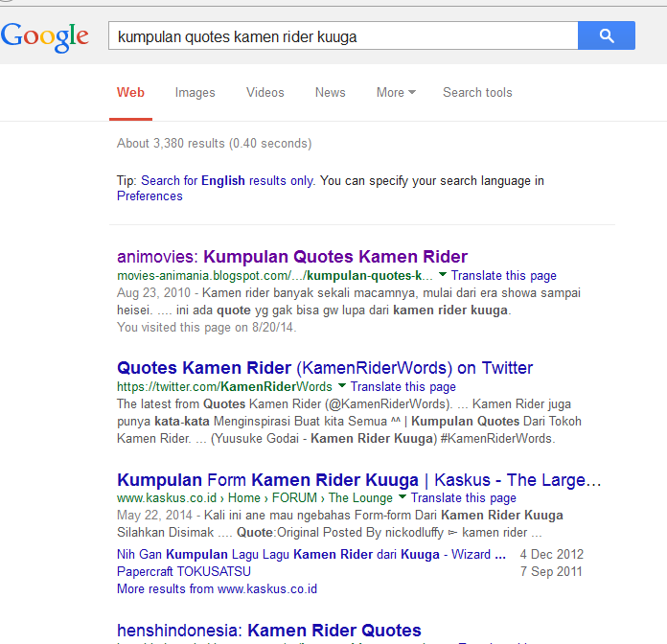Open the Google logo homepage link
Image resolution: width=667 pixels, height=644 pixels.
(x=45, y=37)
